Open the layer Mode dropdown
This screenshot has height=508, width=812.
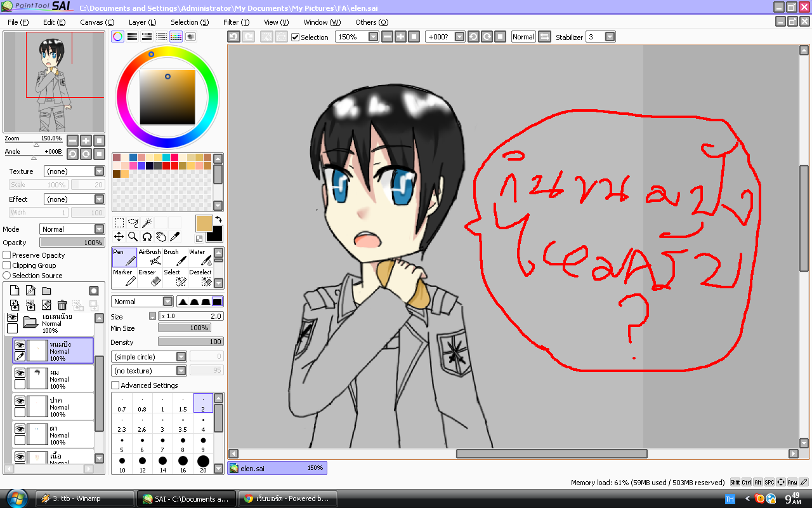(72, 229)
